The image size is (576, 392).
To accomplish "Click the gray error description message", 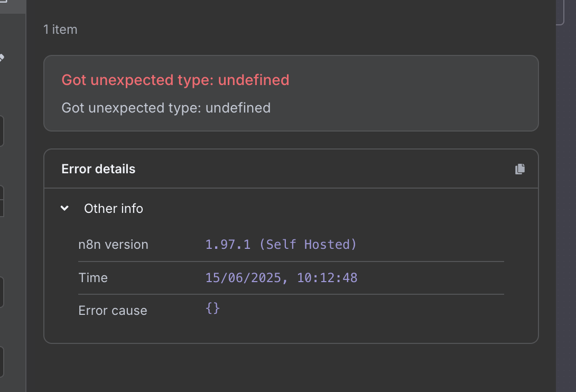I will tap(166, 108).
